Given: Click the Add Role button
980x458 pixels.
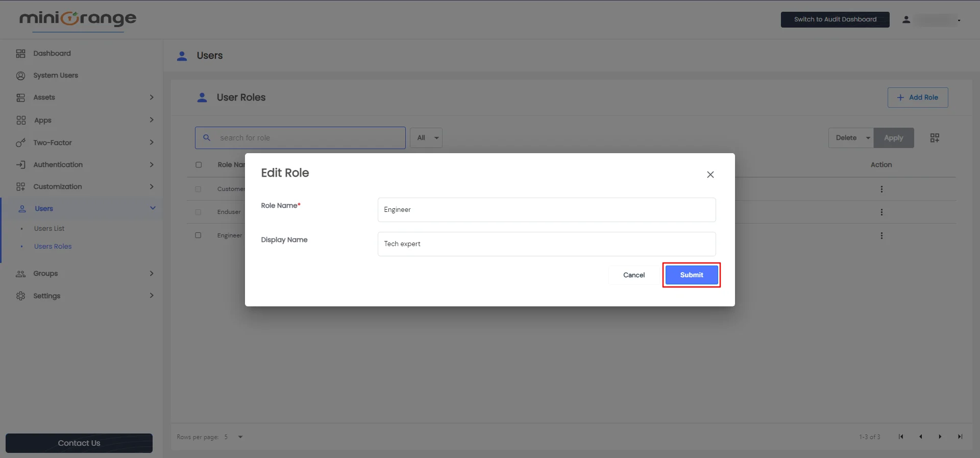Looking at the screenshot, I should (918, 98).
